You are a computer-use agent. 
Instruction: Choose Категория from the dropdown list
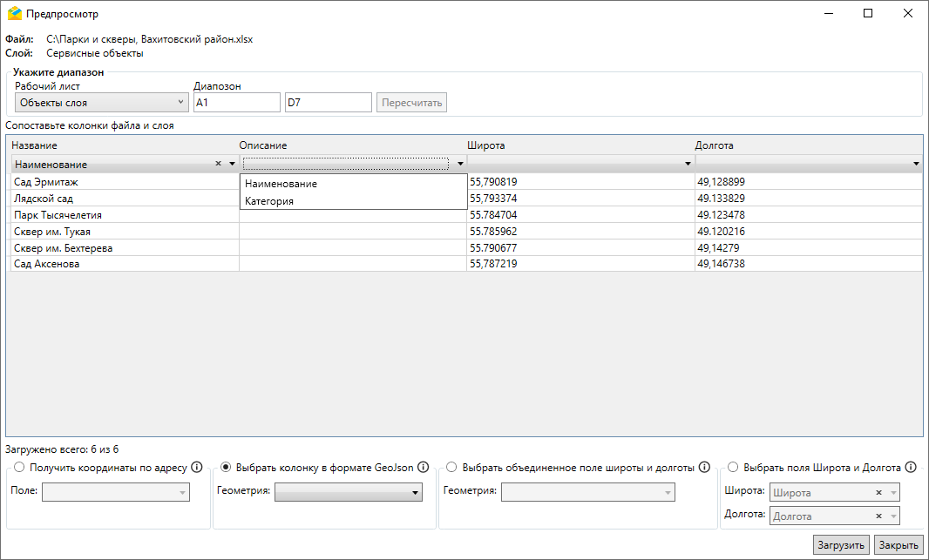coord(269,201)
